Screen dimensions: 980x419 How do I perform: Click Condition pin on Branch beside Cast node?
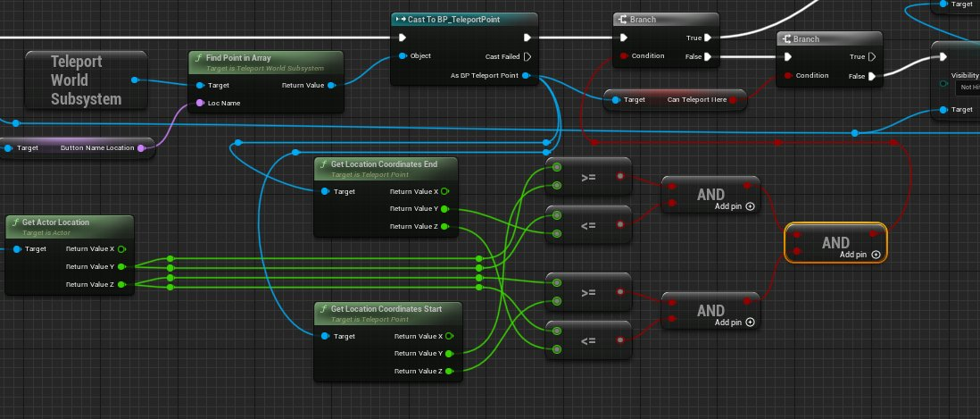624,56
